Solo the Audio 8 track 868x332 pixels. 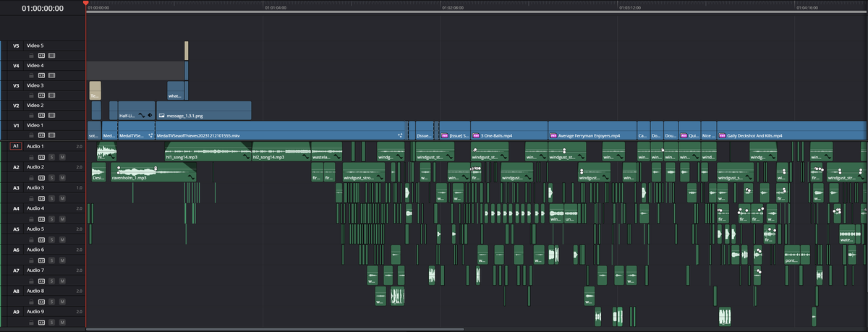click(52, 301)
